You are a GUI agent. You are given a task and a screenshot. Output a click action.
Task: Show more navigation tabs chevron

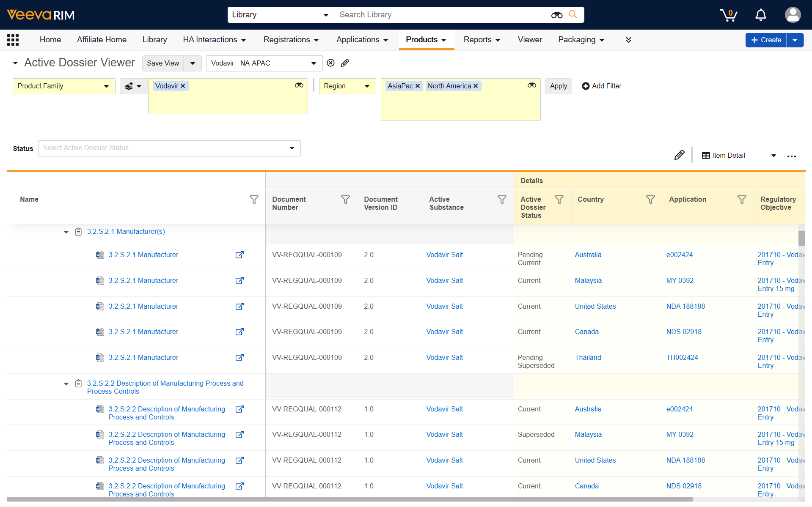point(628,40)
